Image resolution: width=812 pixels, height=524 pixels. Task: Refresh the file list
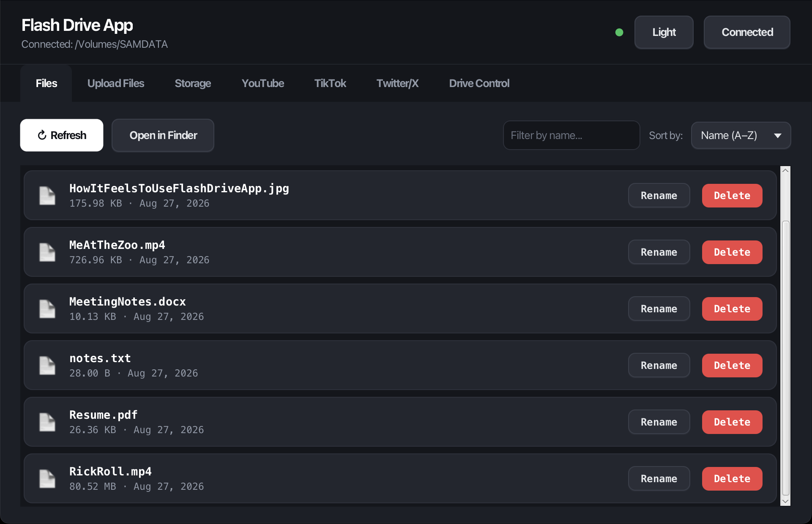62,135
